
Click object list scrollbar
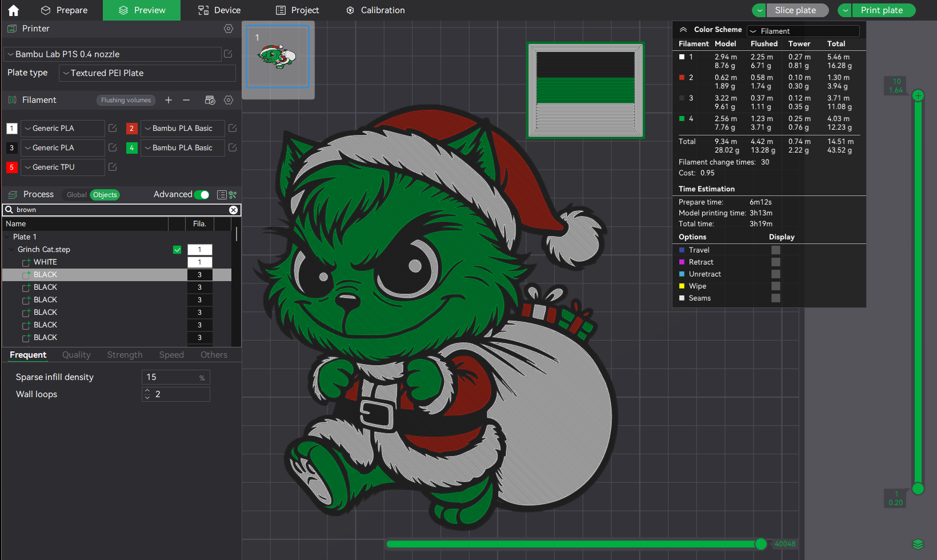point(237,234)
